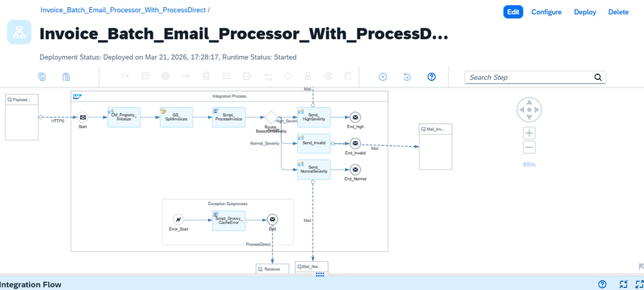
Task: Pan canvas left with navigator arrow
Action: [521, 110]
